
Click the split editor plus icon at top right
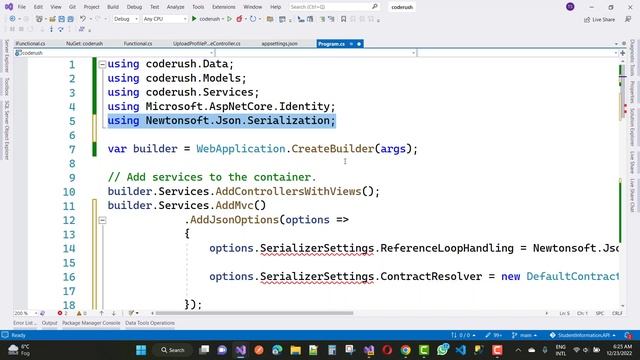622,53
